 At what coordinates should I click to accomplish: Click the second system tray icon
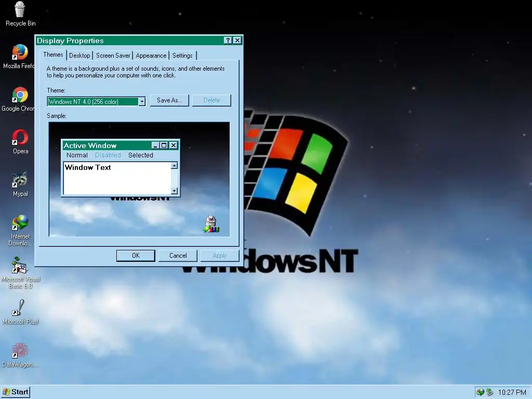coord(489,392)
